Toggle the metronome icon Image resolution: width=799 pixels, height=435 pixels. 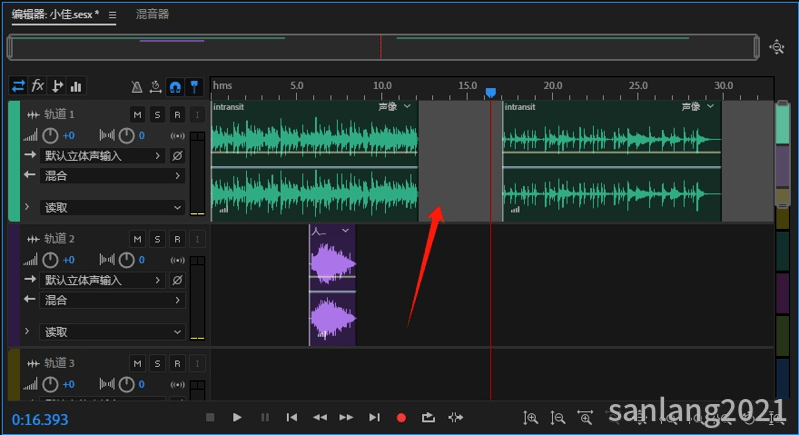coord(137,87)
